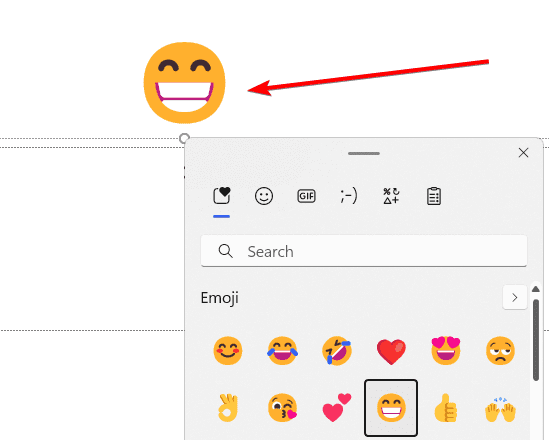
Task: Expand the Emoji section with chevron arrow
Action: pos(515,298)
